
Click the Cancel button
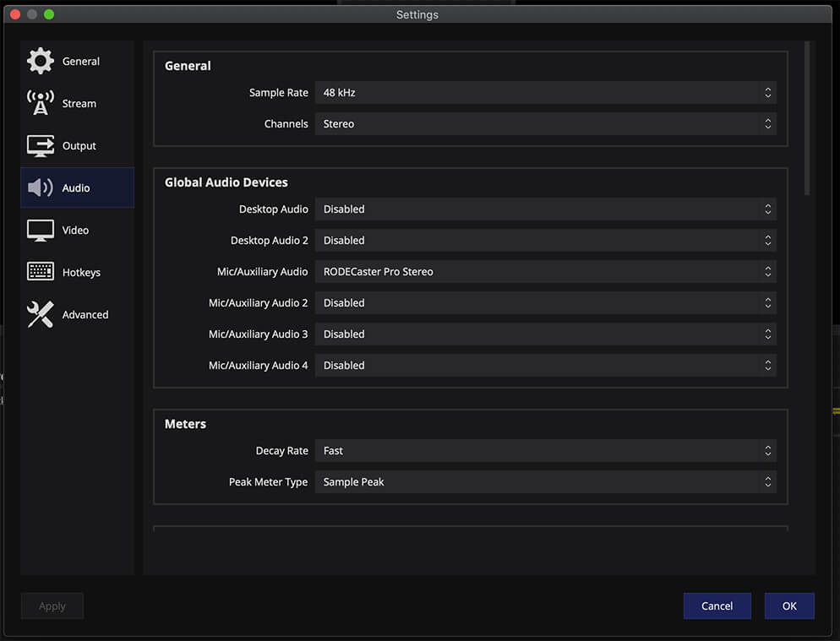pyautogui.click(x=717, y=606)
